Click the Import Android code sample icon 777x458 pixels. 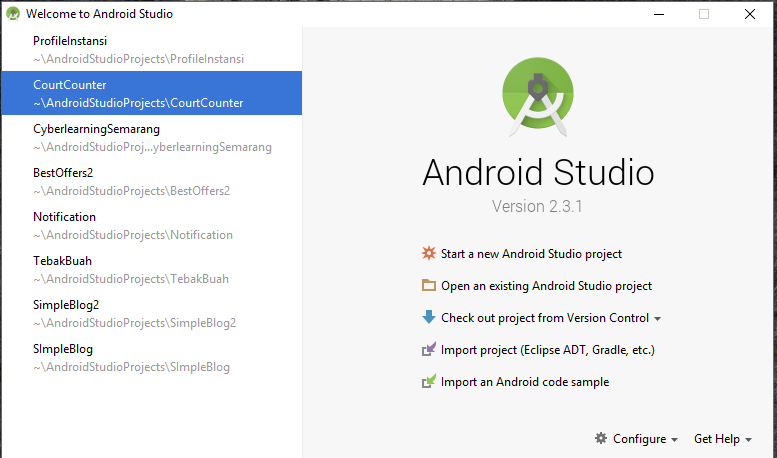[429, 381]
